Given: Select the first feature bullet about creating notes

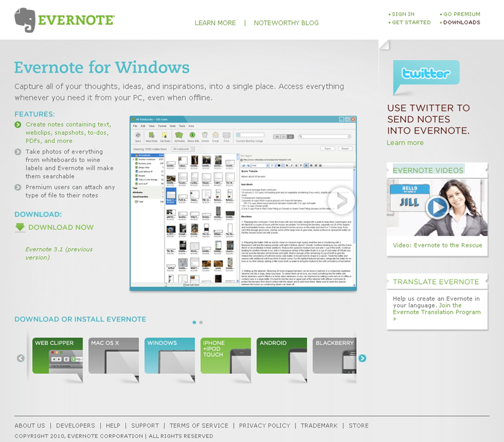Looking at the screenshot, I should pyautogui.click(x=69, y=132).
